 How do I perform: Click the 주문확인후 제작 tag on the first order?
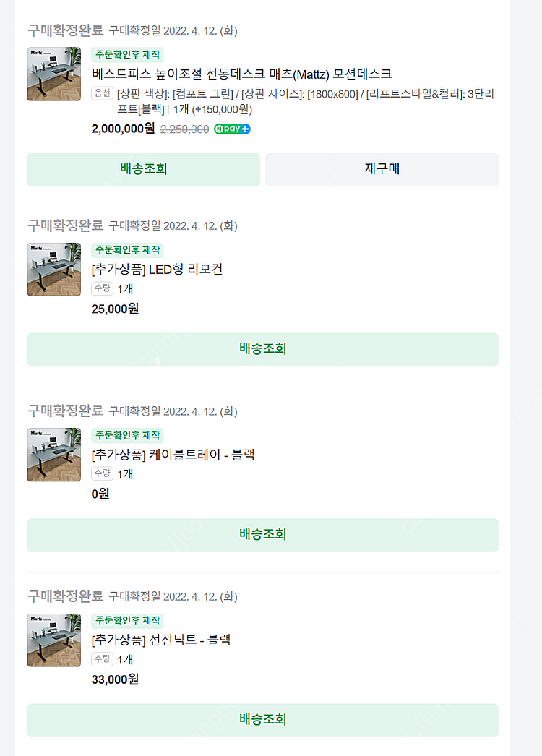coord(127,55)
